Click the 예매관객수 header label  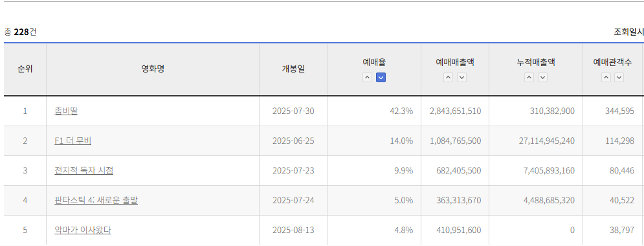[x=612, y=62]
